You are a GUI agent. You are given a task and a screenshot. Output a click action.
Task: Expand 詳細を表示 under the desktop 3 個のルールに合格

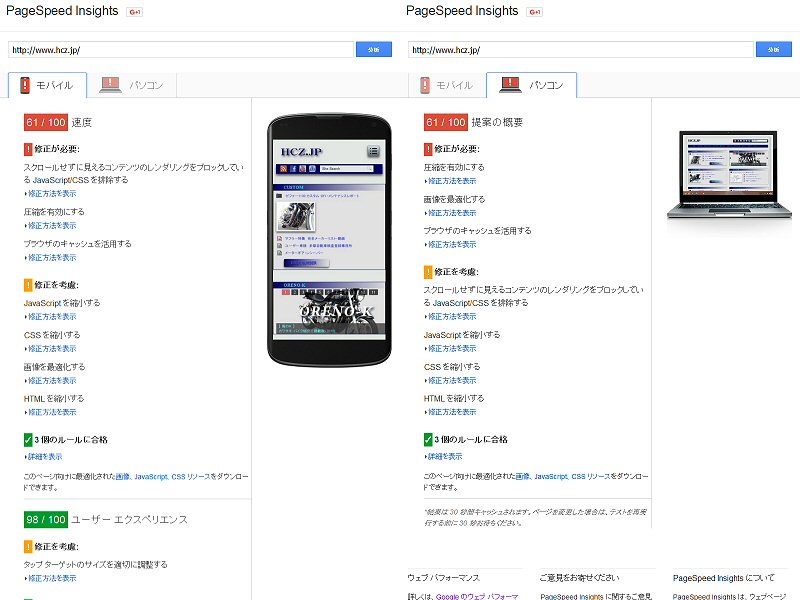point(445,457)
